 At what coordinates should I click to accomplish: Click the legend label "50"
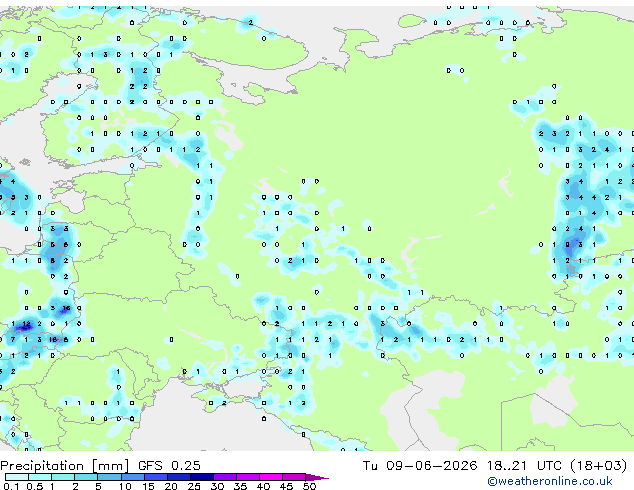[x=309, y=486]
